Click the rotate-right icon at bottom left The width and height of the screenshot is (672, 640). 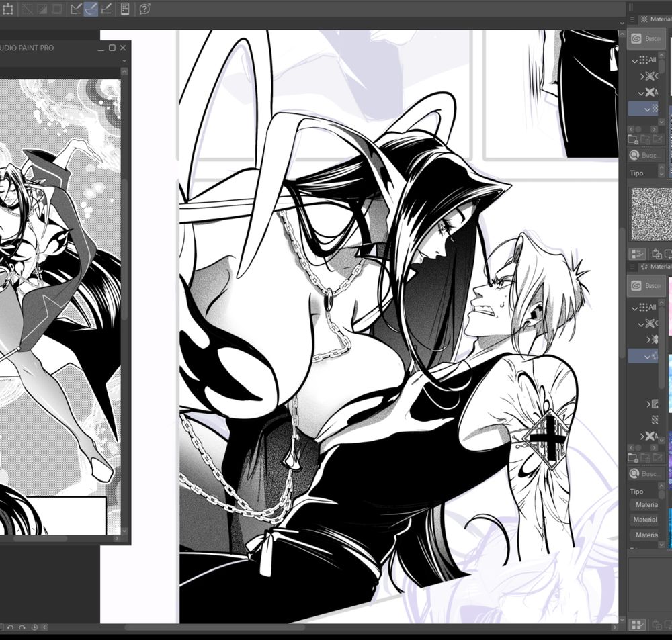coord(22,627)
